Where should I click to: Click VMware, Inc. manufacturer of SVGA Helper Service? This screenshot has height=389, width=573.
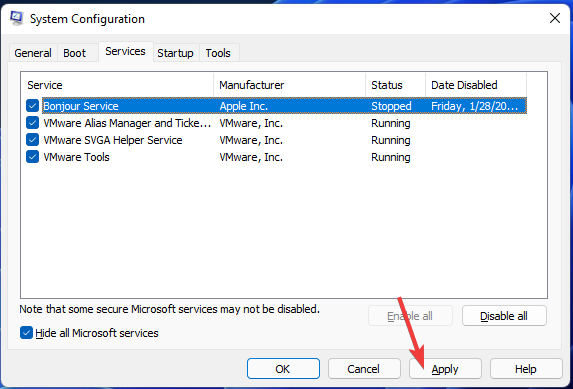click(251, 140)
